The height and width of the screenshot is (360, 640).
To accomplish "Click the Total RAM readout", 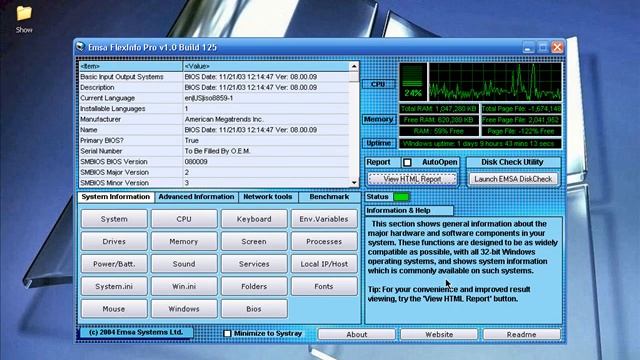I will pos(439,109).
